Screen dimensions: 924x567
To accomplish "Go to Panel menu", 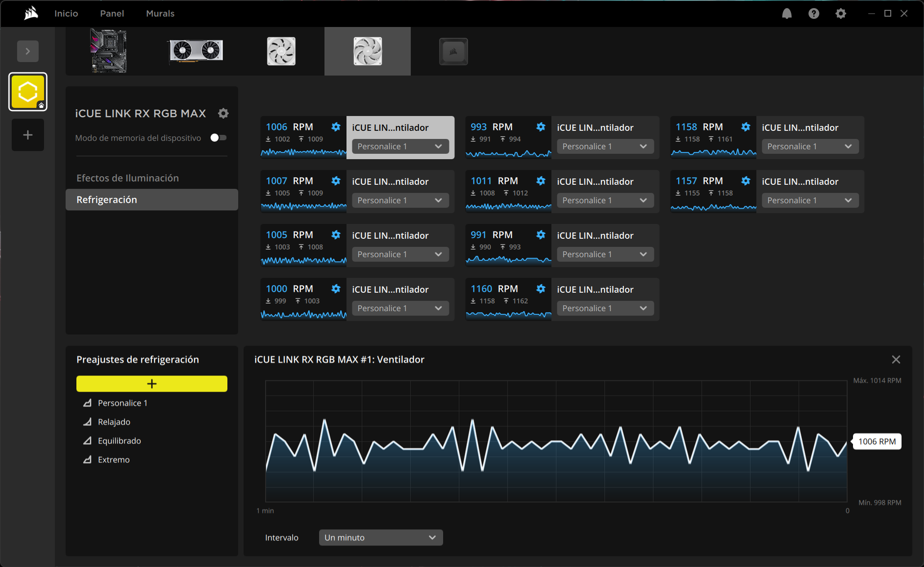I will [112, 13].
